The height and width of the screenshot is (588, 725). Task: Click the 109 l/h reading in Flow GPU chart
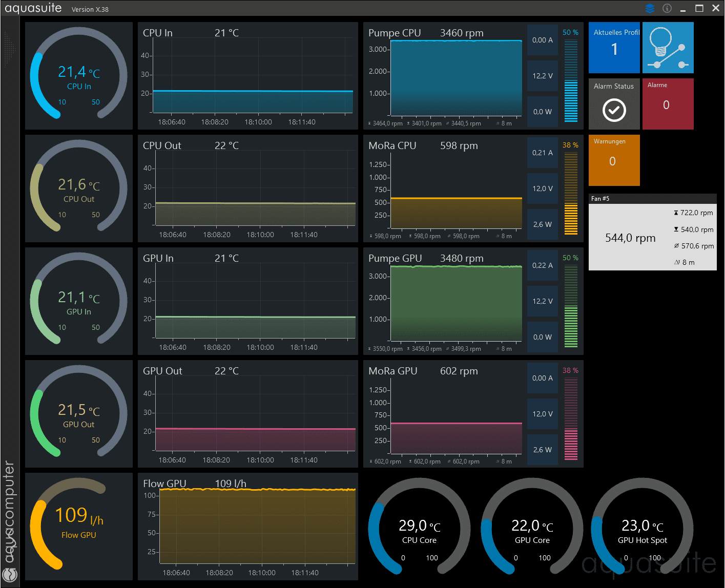click(230, 484)
